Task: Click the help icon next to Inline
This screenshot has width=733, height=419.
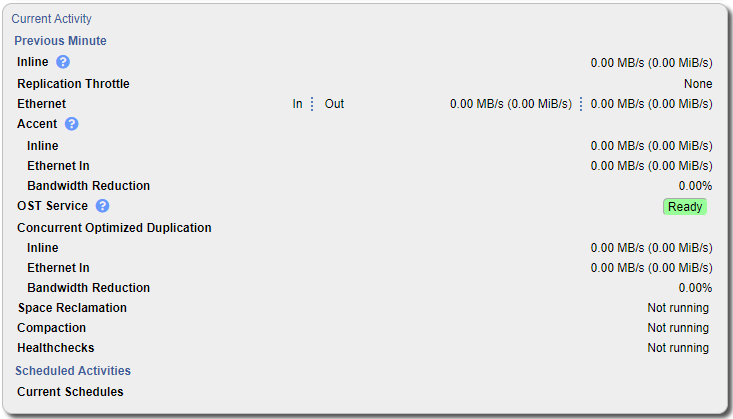Action: (x=63, y=62)
